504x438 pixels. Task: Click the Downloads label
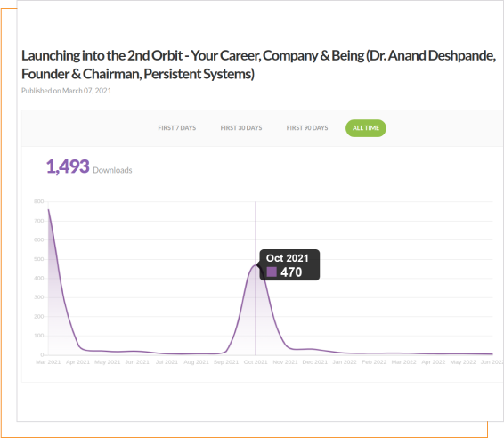pyautogui.click(x=112, y=170)
